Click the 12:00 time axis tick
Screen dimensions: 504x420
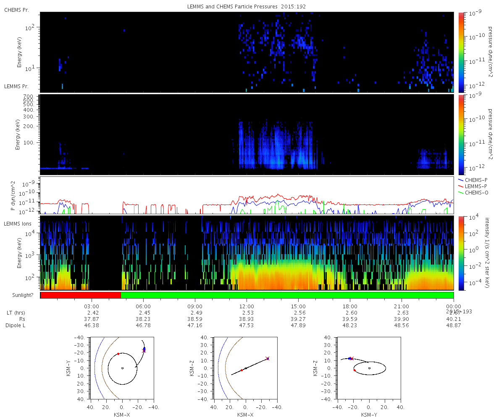(247, 306)
